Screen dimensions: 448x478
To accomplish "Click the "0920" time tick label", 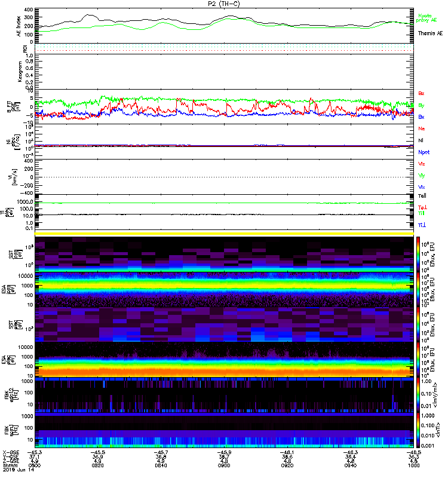I will [x=287, y=465].
